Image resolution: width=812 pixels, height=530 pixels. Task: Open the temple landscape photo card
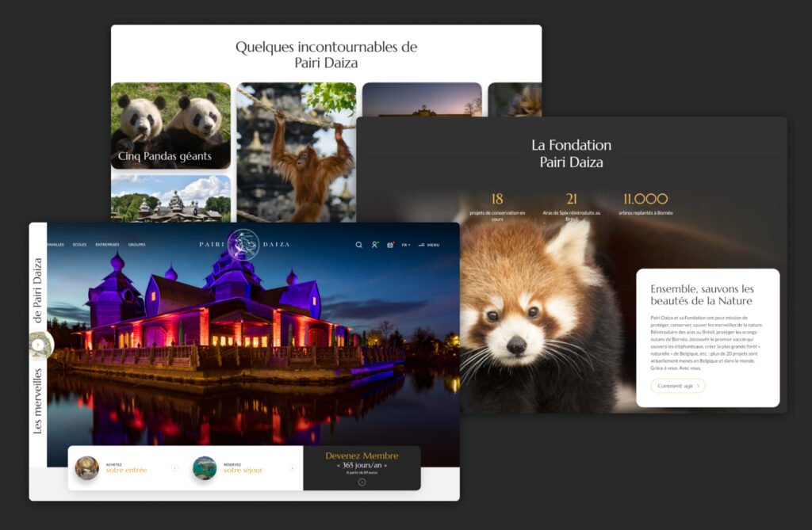click(171, 199)
